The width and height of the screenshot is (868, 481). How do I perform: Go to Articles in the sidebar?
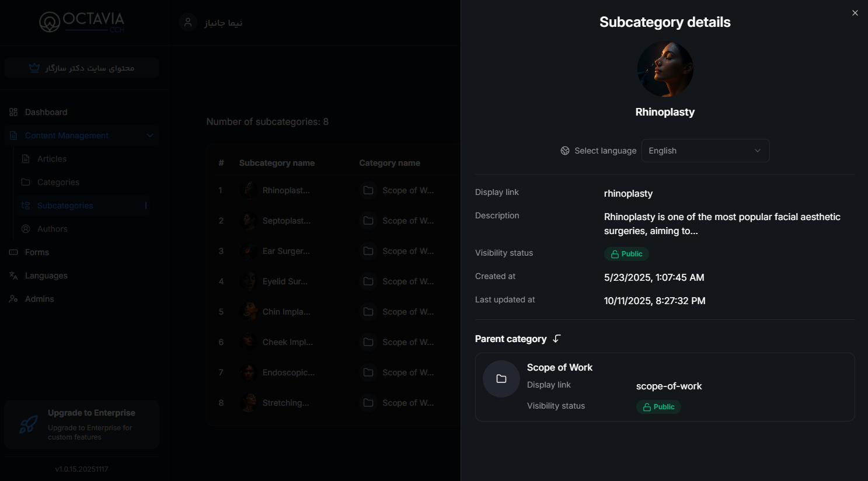click(x=52, y=159)
